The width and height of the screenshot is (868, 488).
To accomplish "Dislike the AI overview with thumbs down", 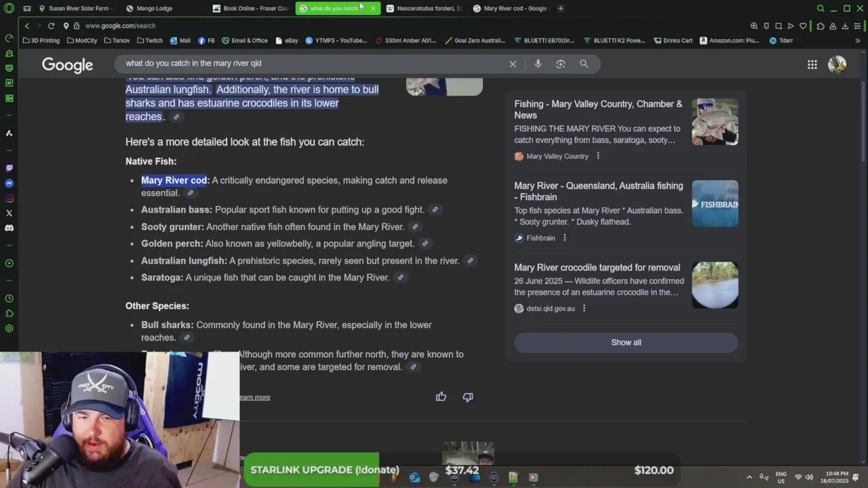I will click(468, 396).
